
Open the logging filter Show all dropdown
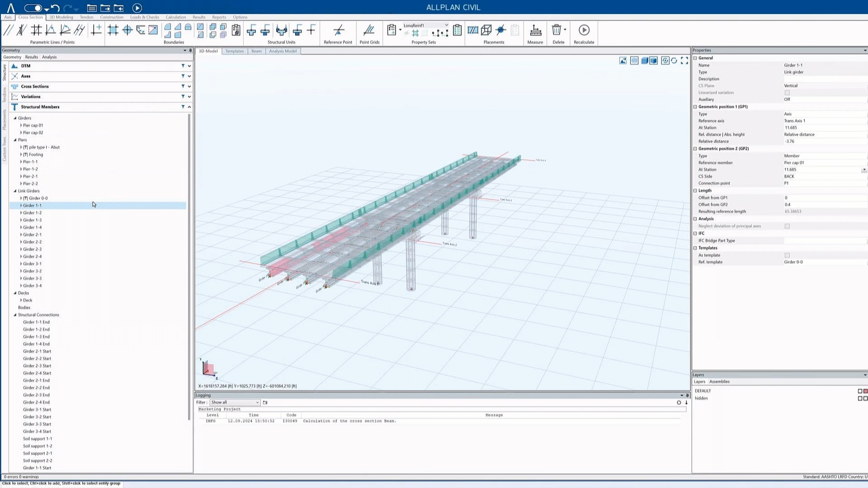tap(235, 402)
